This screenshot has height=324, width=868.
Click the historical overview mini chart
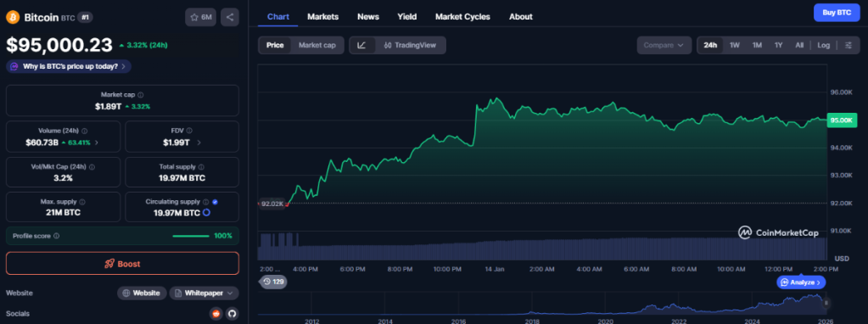[x=542, y=304]
